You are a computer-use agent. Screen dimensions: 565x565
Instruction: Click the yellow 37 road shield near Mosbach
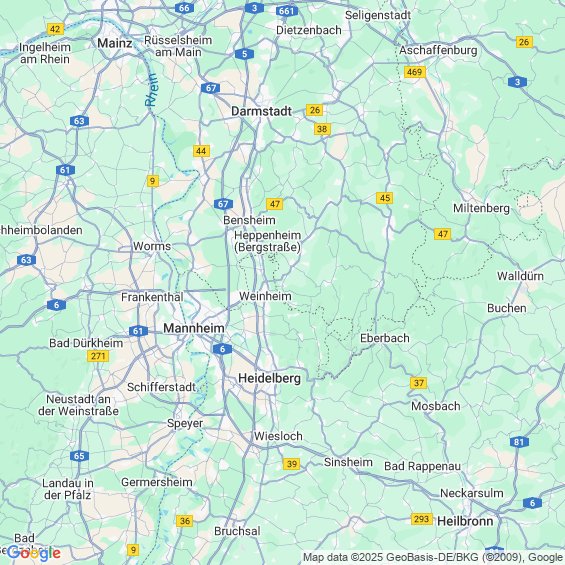pos(419,383)
